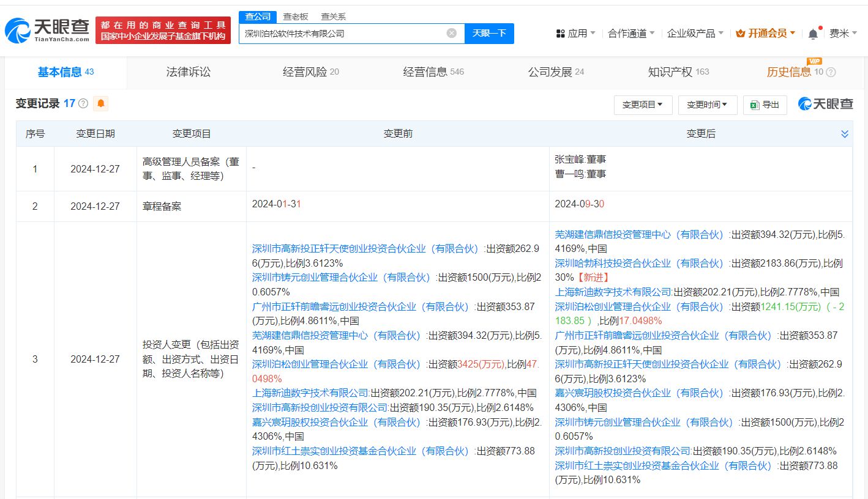Expand the 企业级产品 menu
The width and height of the screenshot is (868, 499).
[x=695, y=34]
